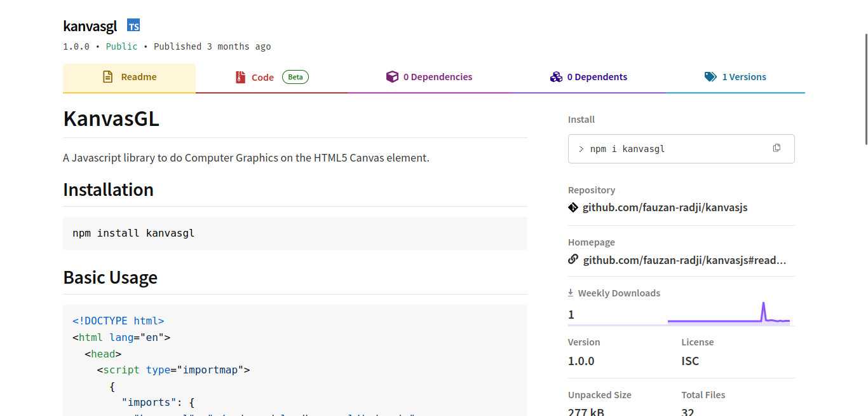Click the weekly downloads arrow icon
This screenshot has height=416, width=868.
point(571,293)
